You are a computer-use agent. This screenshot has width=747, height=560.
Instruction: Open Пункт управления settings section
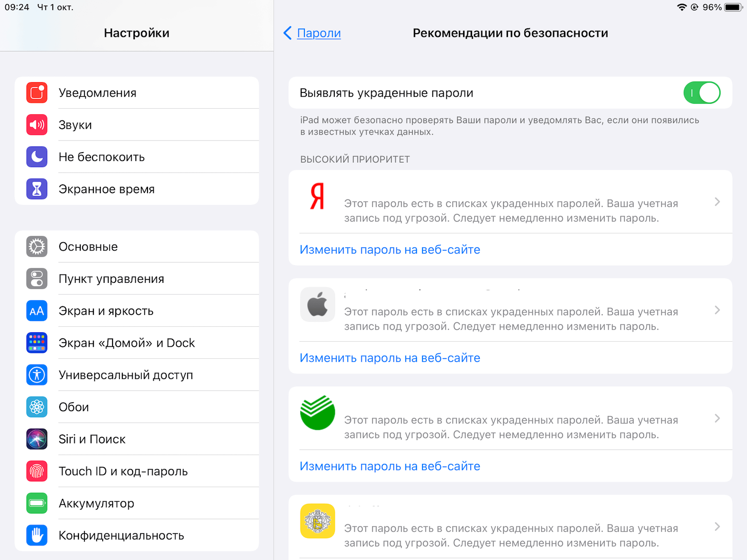[x=137, y=279]
